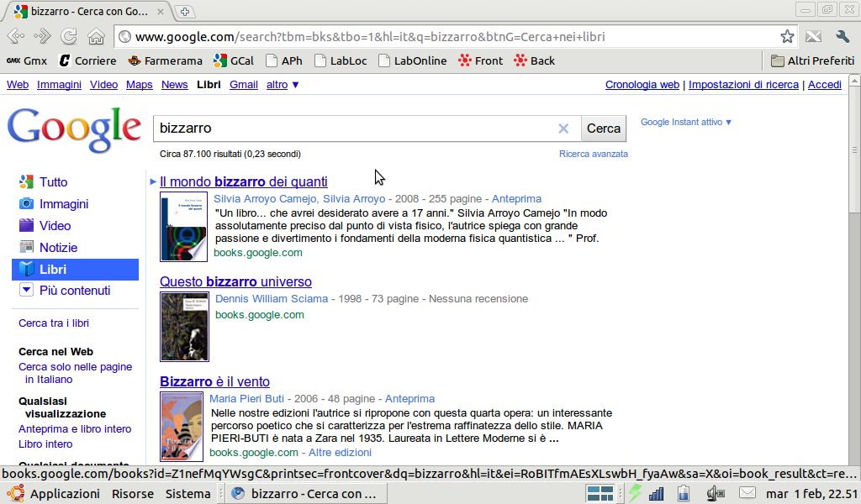Open the Gmail link in the top bar

click(244, 85)
